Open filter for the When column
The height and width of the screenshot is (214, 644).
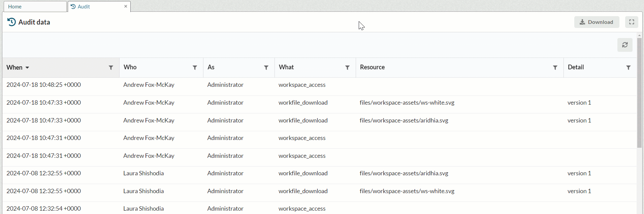click(x=111, y=68)
